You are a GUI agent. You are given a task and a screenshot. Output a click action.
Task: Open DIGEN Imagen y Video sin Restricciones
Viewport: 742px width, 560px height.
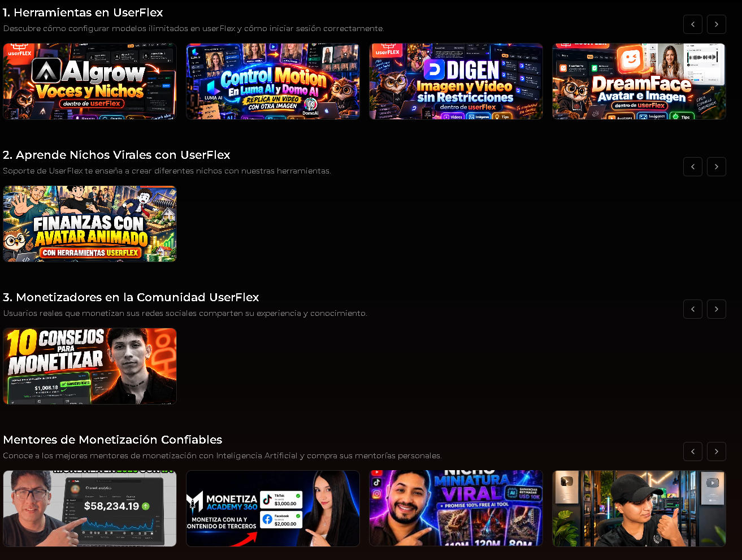pyautogui.click(x=456, y=81)
